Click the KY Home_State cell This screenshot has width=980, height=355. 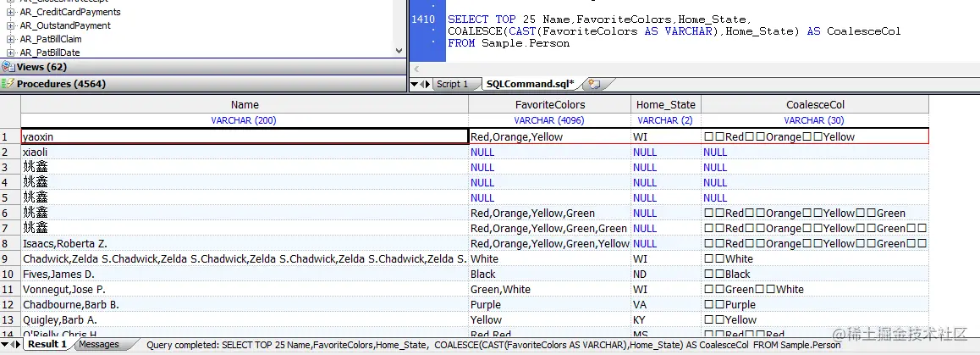666,320
